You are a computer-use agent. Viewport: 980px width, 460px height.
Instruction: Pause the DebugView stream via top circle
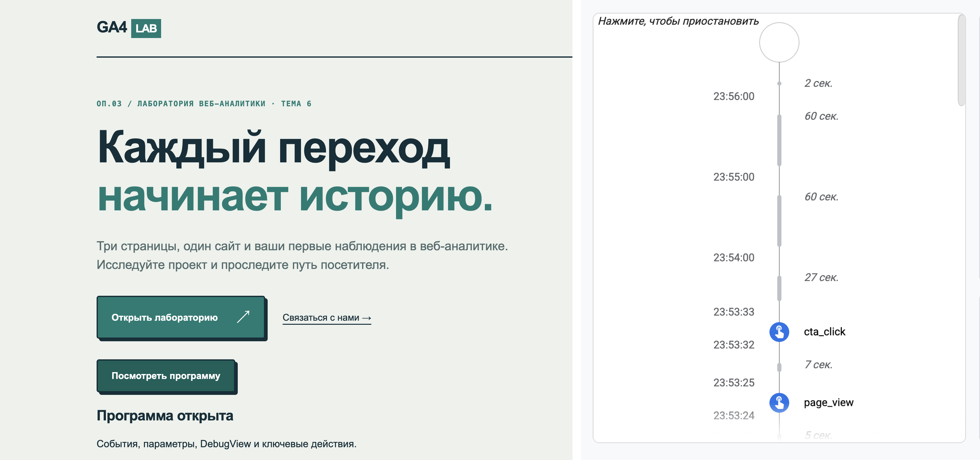tap(779, 42)
